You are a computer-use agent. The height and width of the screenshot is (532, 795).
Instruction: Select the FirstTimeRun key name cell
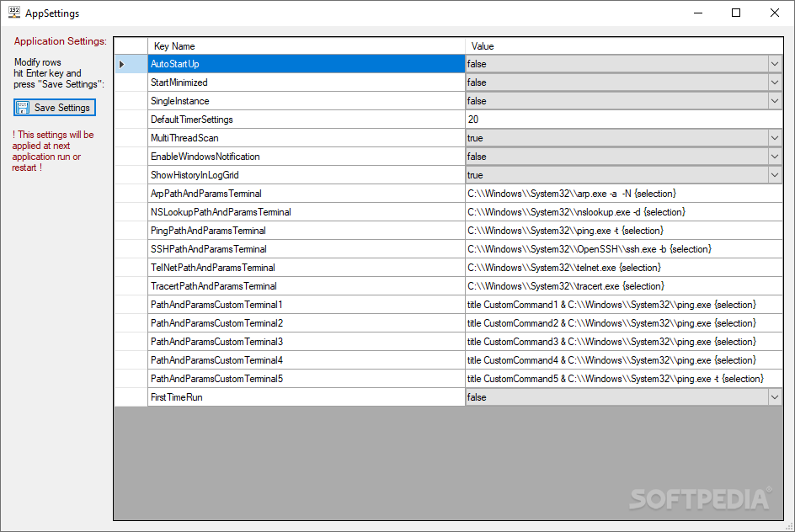(x=307, y=397)
